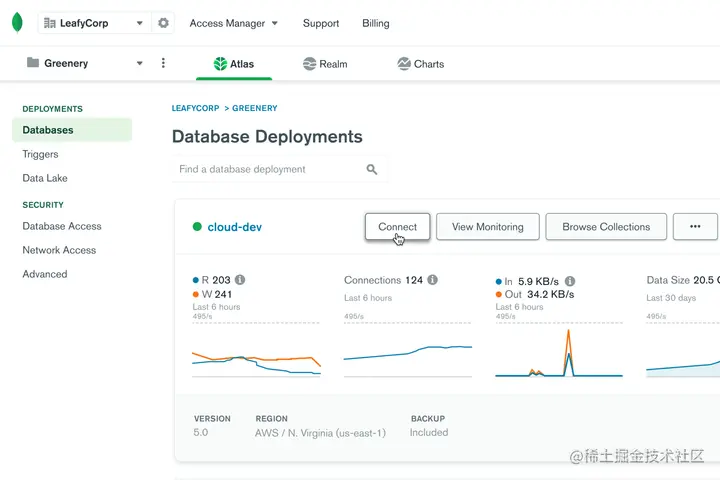
Task: Open the Support page
Action: coord(321,23)
